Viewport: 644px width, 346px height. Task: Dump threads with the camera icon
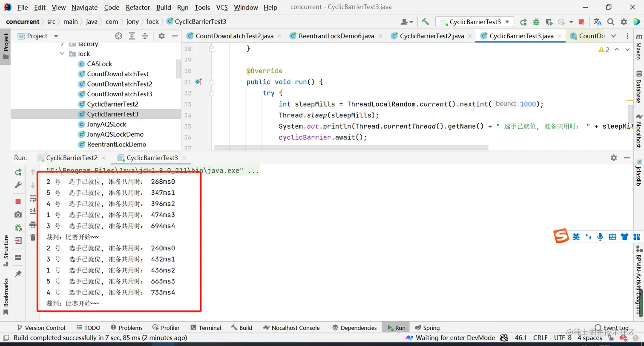[x=18, y=214]
